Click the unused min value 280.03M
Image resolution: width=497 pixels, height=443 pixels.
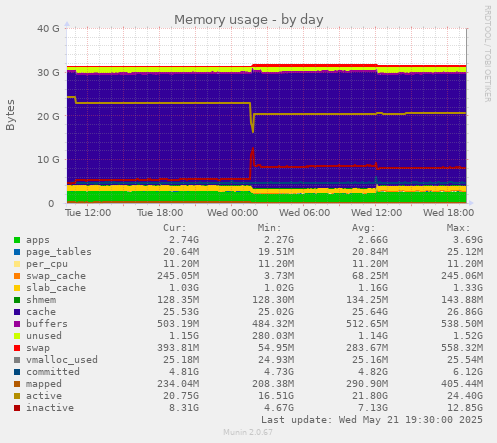[x=273, y=336]
